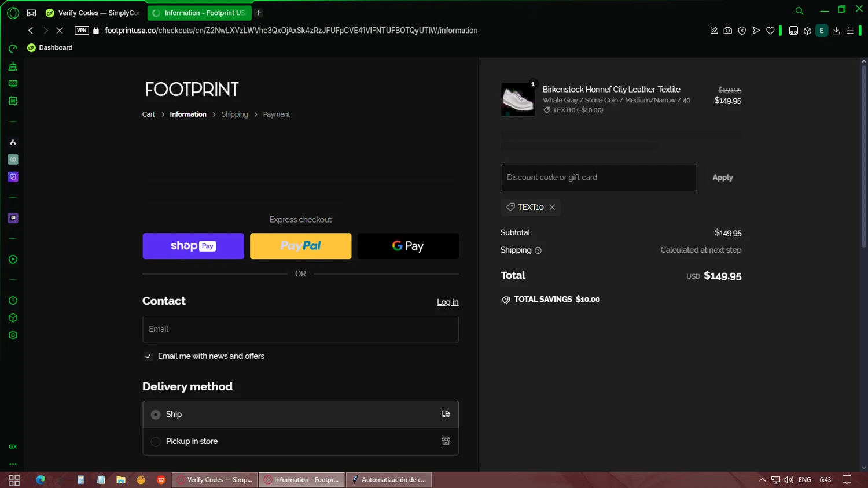
Task: Open sidebar three-dots setup menu
Action: [x=13, y=464]
